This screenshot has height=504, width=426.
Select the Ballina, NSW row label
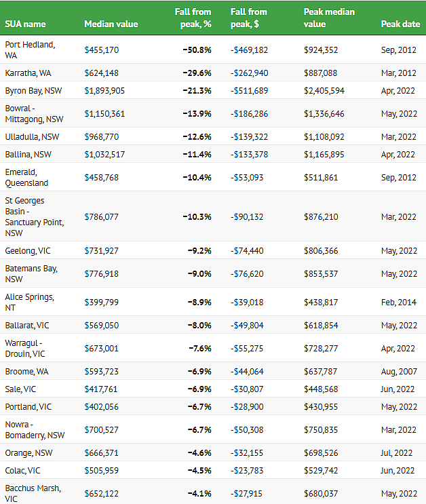tap(28, 155)
